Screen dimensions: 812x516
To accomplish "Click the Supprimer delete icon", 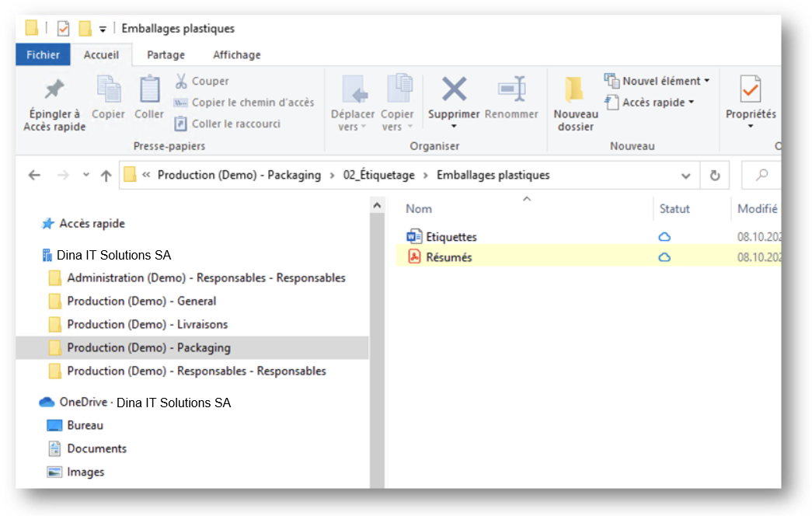I will click(454, 89).
